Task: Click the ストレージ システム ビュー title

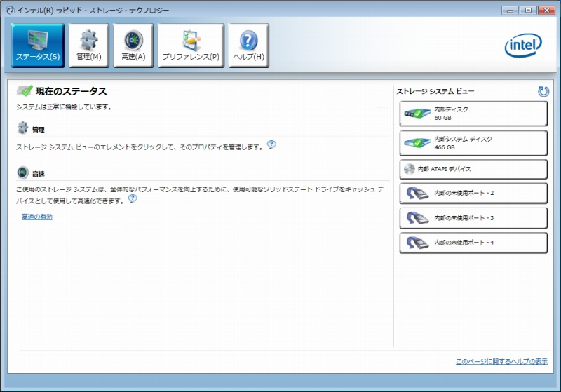Action: coord(435,92)
